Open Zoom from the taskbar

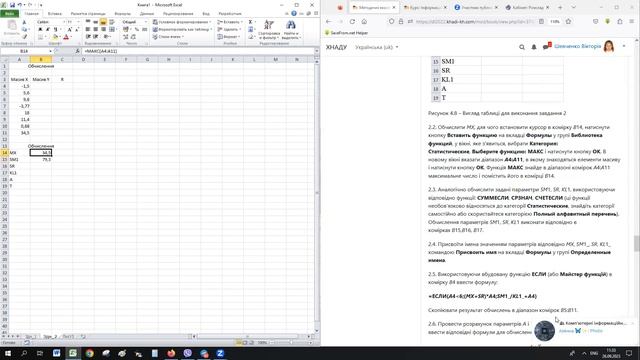pyautogui.click(x=220, y=353)
